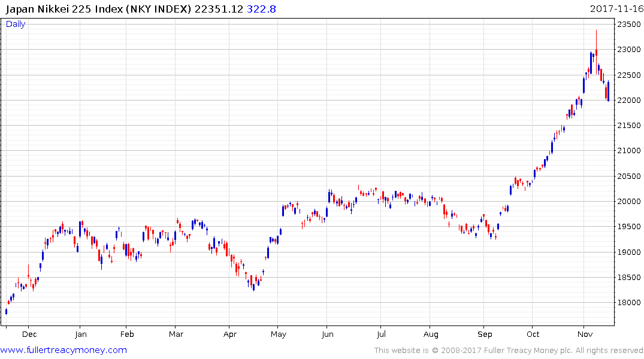Screen dimensions: 644x359
Task: Click the first blue candle below 18000
Action: tap(6, 311)
